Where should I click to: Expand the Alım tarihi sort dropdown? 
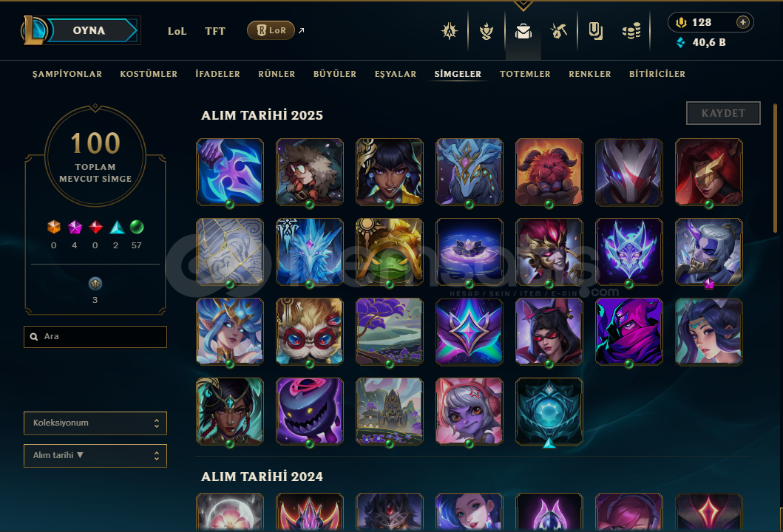click(95, 456)
